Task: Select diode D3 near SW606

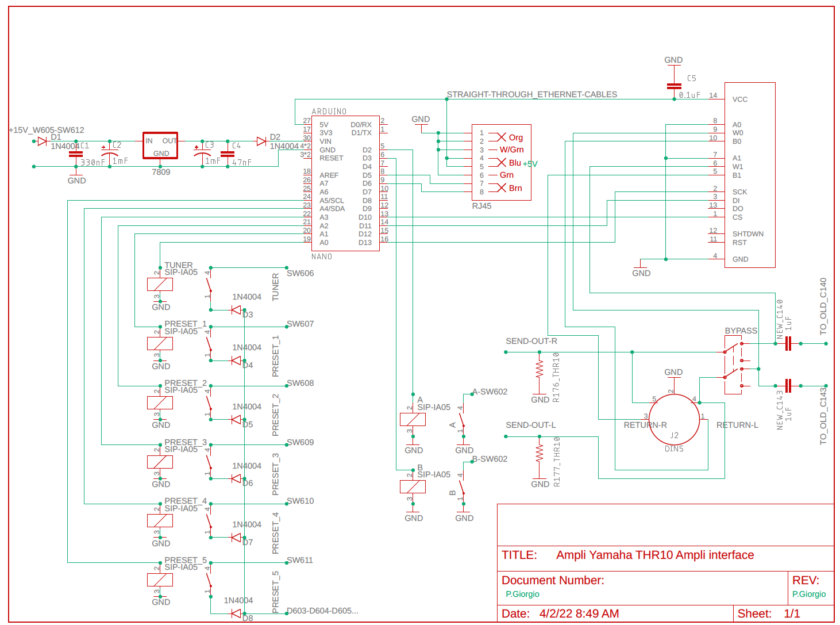Action: pos(236,309)
